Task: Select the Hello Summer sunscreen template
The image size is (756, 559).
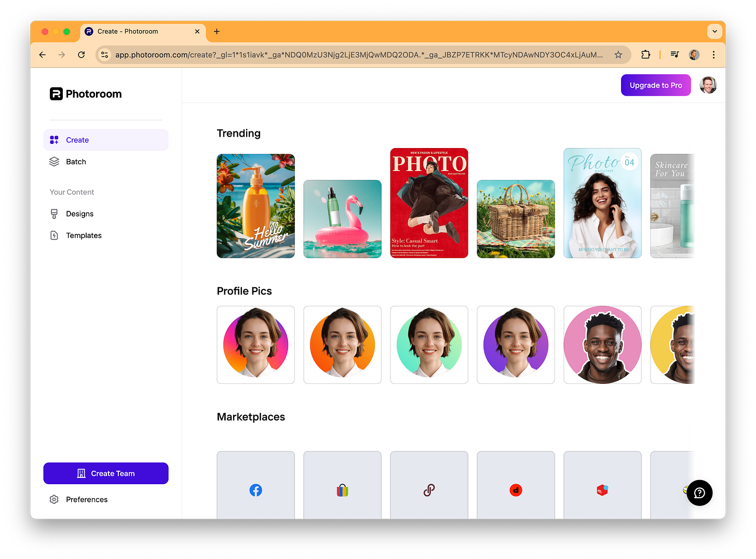Action: [255, 206]
